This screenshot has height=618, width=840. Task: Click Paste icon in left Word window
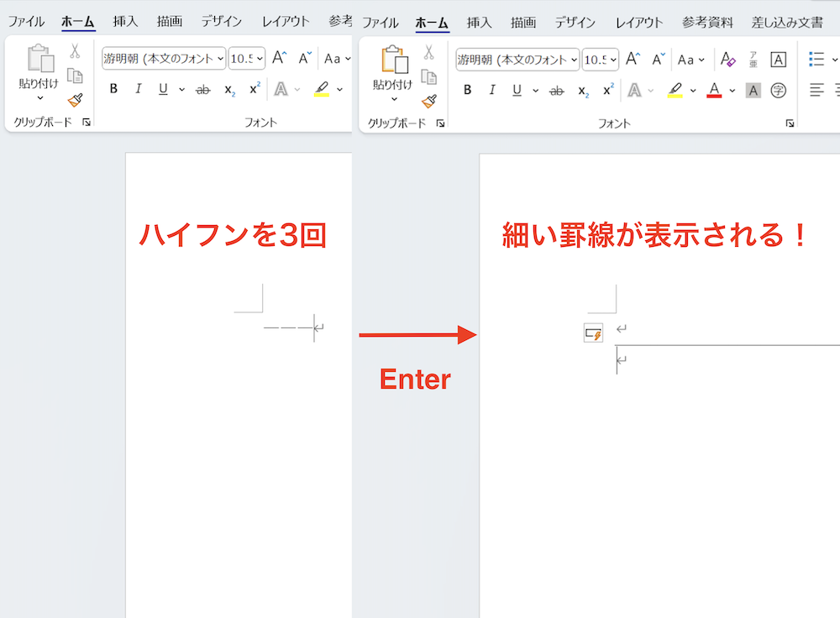click(x=40, y=58)
